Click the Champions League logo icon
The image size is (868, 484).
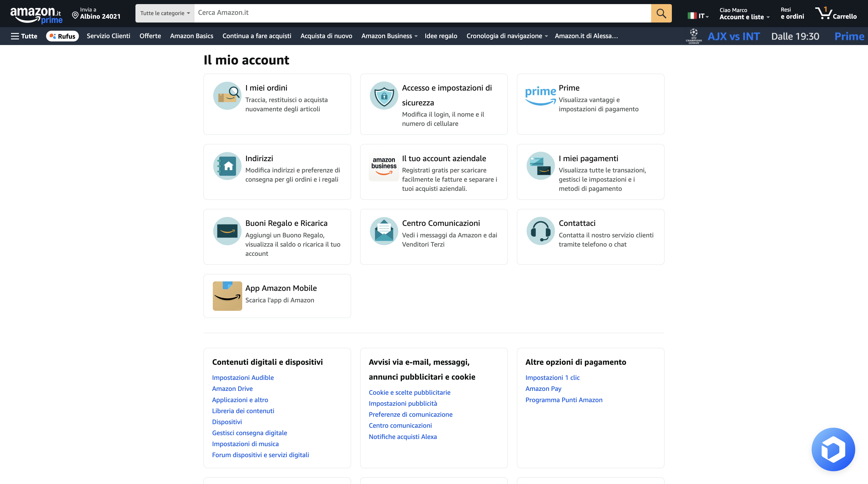(693, 36)
